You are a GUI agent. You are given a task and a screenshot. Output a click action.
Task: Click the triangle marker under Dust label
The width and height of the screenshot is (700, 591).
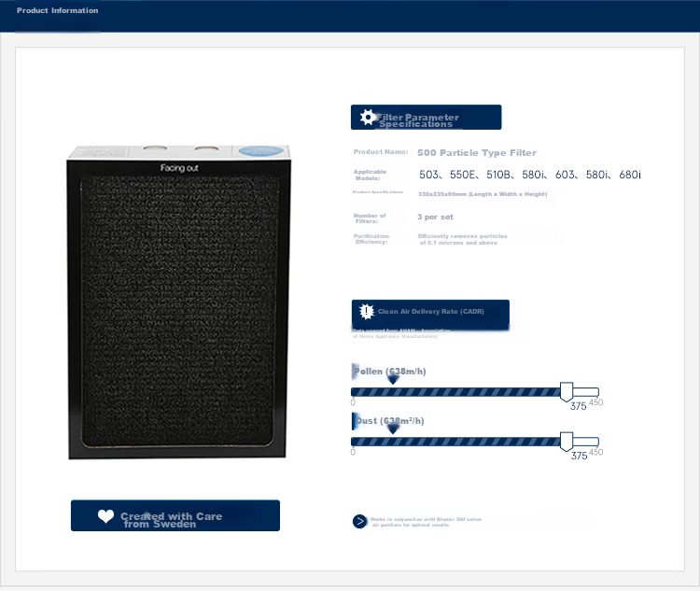[x=393, y=429]
